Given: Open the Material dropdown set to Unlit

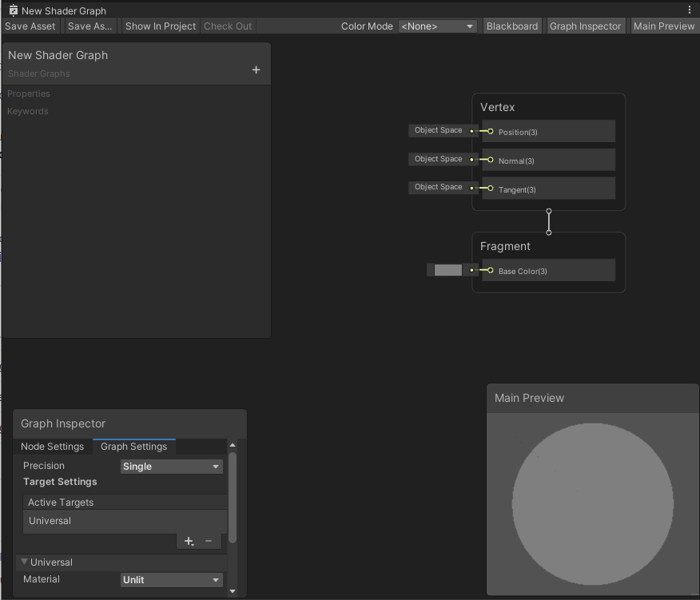Looking at the screenshot, I should [172, 580].
